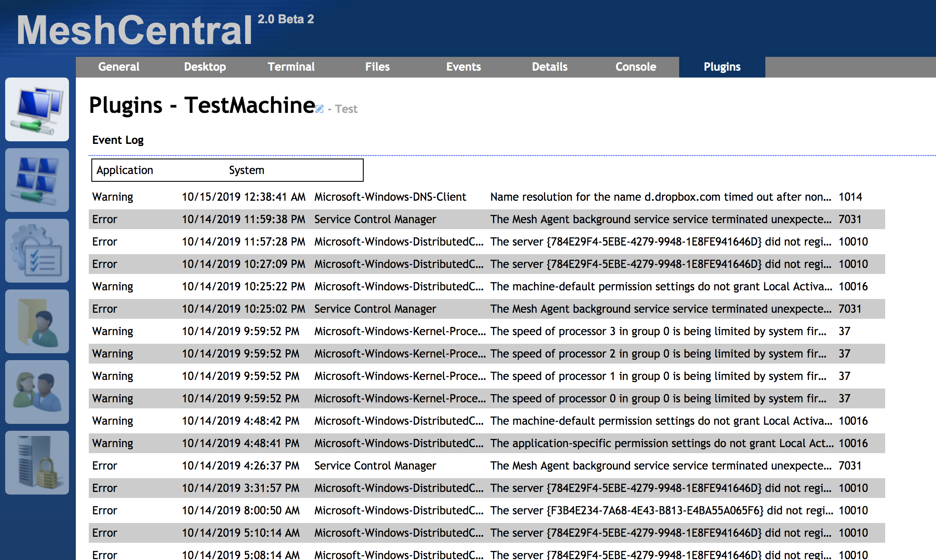This screenshot has width=936, height=560.
Task: Open the Files tab
Action: 378,67
